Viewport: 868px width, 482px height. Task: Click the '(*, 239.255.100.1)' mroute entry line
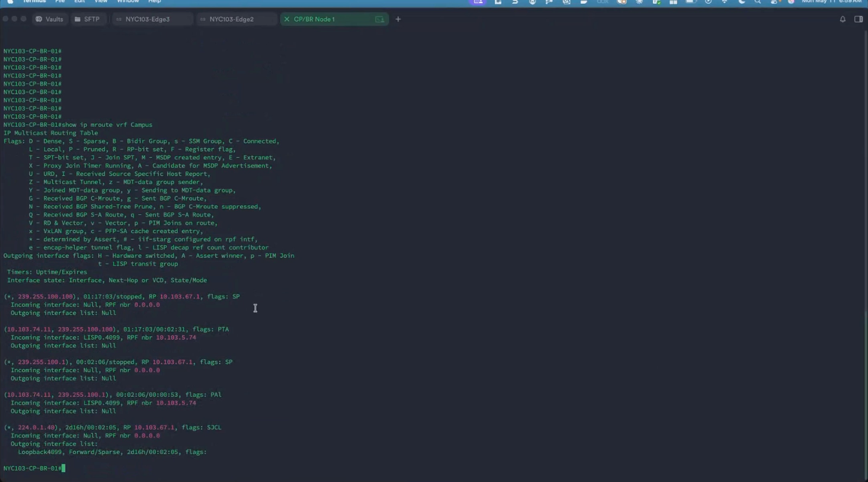[x=118, y=362]
